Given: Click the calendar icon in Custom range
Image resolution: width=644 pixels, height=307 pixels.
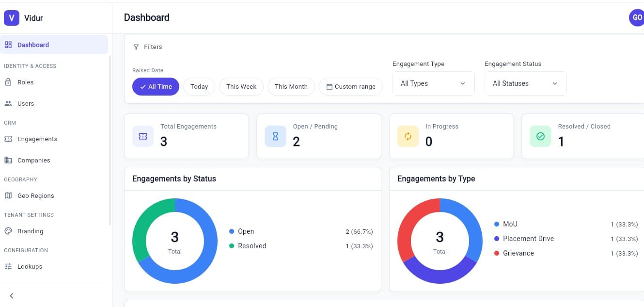Looking at the screenshot, I should pyautogui.click(x=330, y=87).
